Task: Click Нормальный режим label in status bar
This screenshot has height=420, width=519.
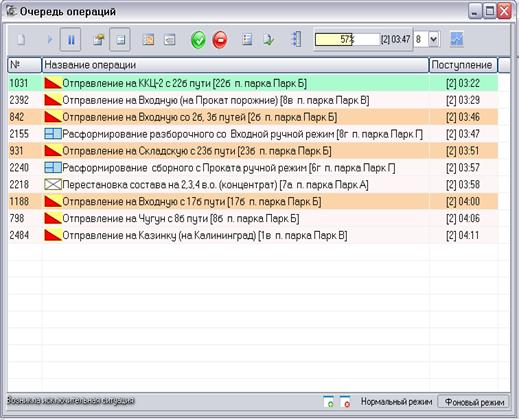Action: pyautogui.click(x=396, y=402)
